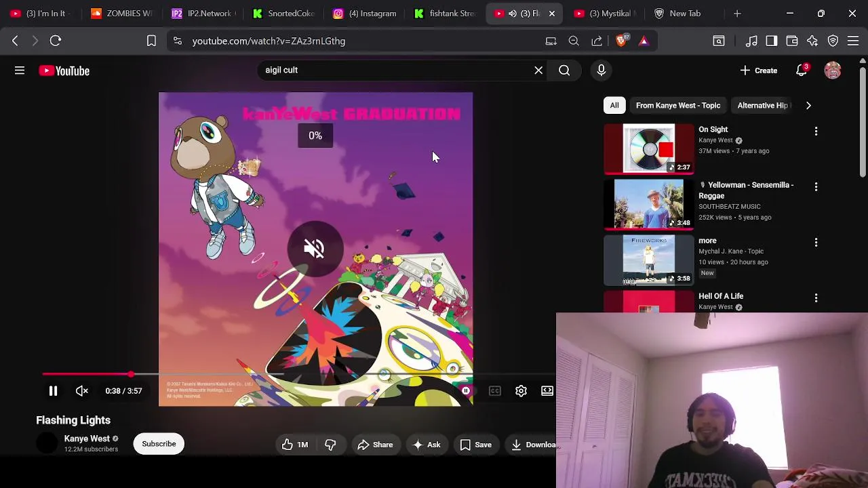This screenshot has width=868, height=488.
Task: Open the On Sight video thumbnail
Action: click(x=649, y=148)
